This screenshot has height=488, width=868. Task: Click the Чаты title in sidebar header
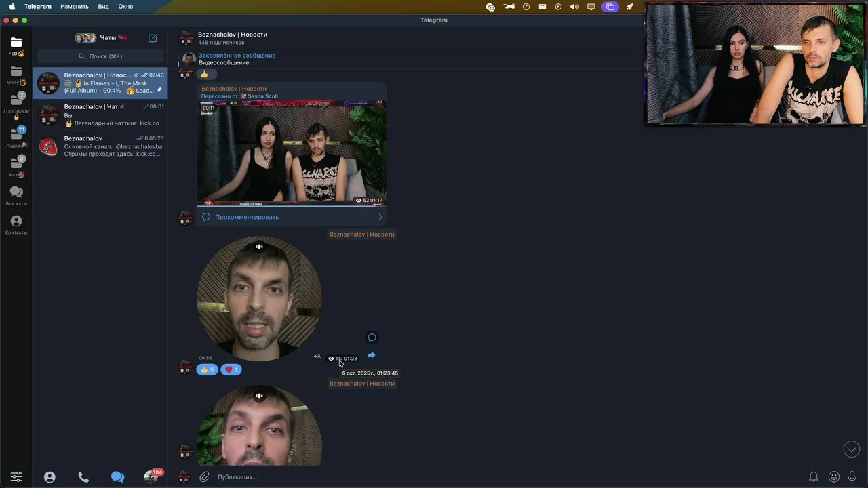[108, 38]
